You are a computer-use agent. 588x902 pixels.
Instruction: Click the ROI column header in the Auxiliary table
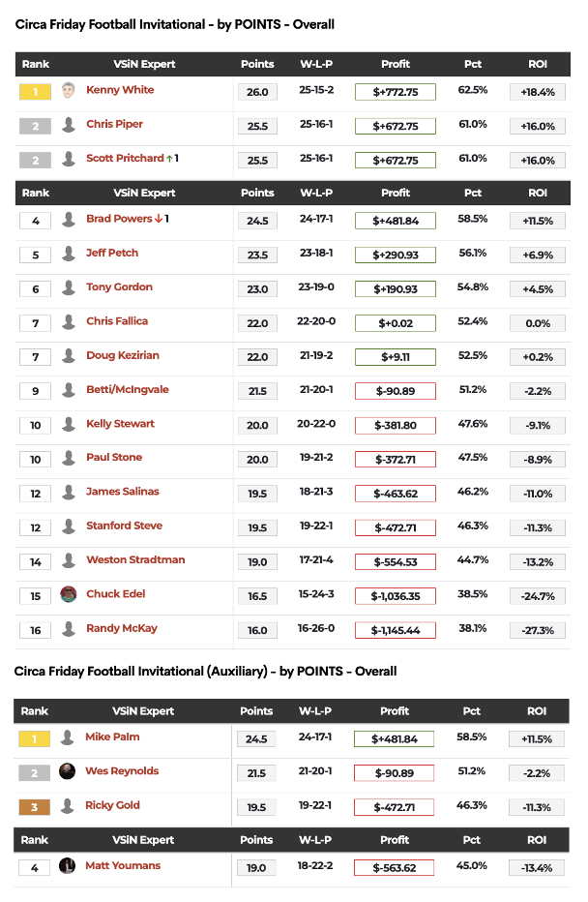tap(537, 711)
